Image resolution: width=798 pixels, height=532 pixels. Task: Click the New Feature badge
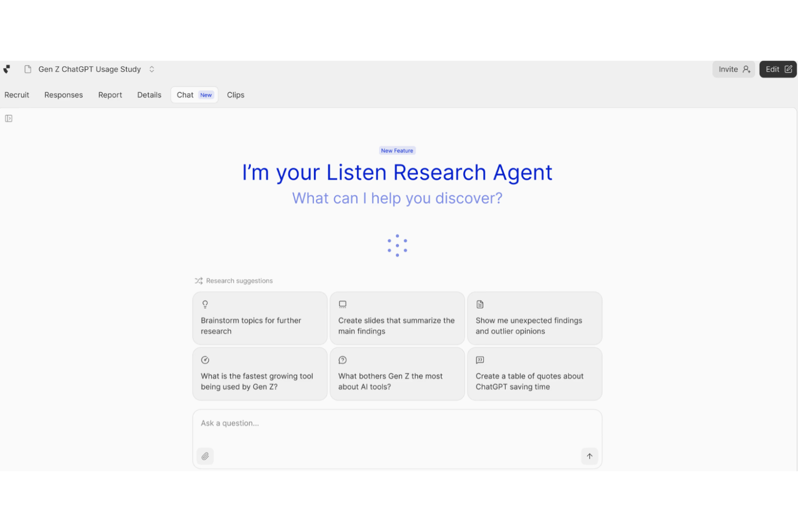point(397,151)
